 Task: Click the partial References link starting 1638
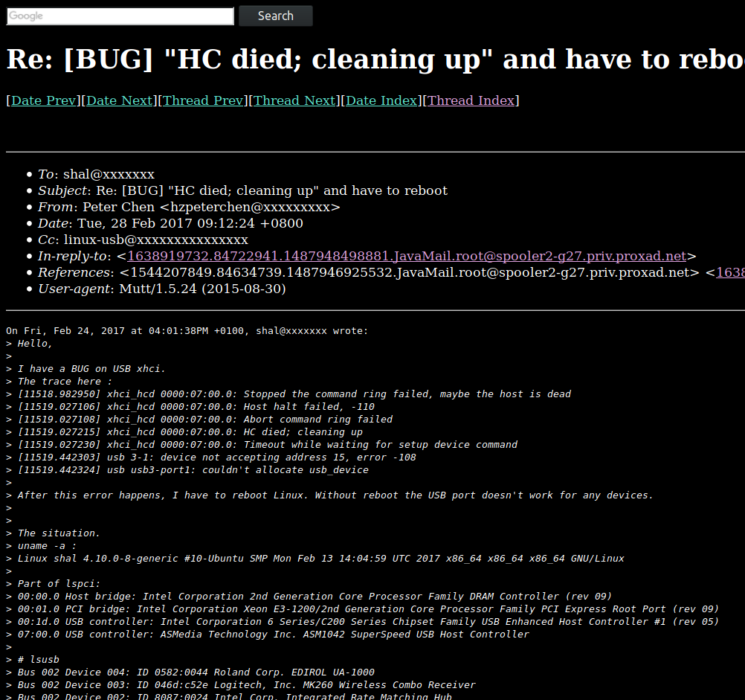pos(731,272)
